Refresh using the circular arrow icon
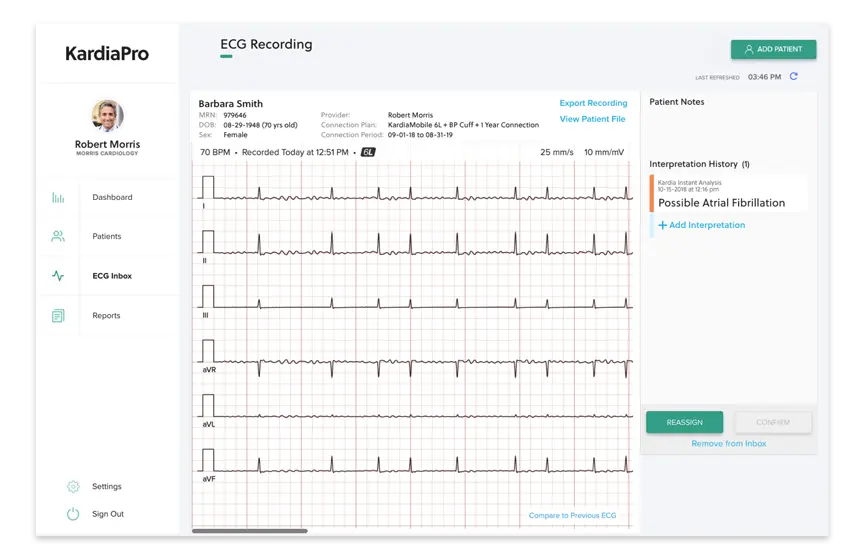This screenshot has width=864, height=559. pos(794,77)
